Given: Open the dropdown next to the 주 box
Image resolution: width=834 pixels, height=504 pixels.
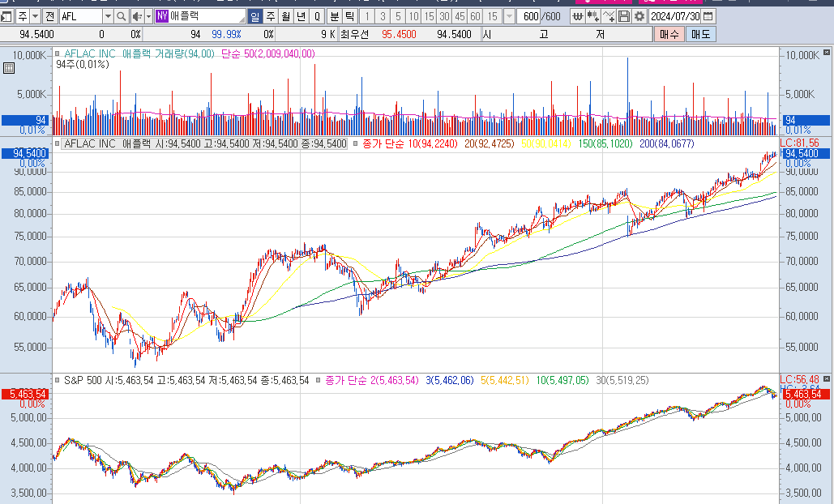Looking at the screenshot, I should pyautogui.click(x=35, y=16).
